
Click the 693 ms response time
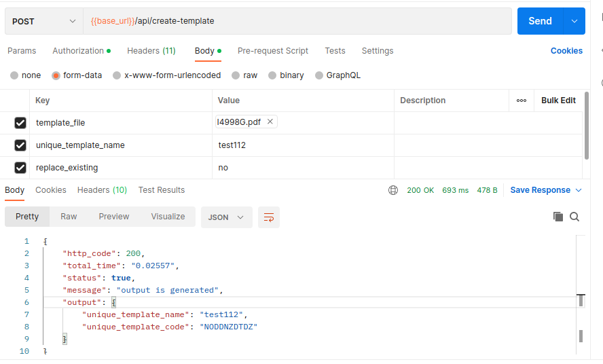[x=456, y=190]
